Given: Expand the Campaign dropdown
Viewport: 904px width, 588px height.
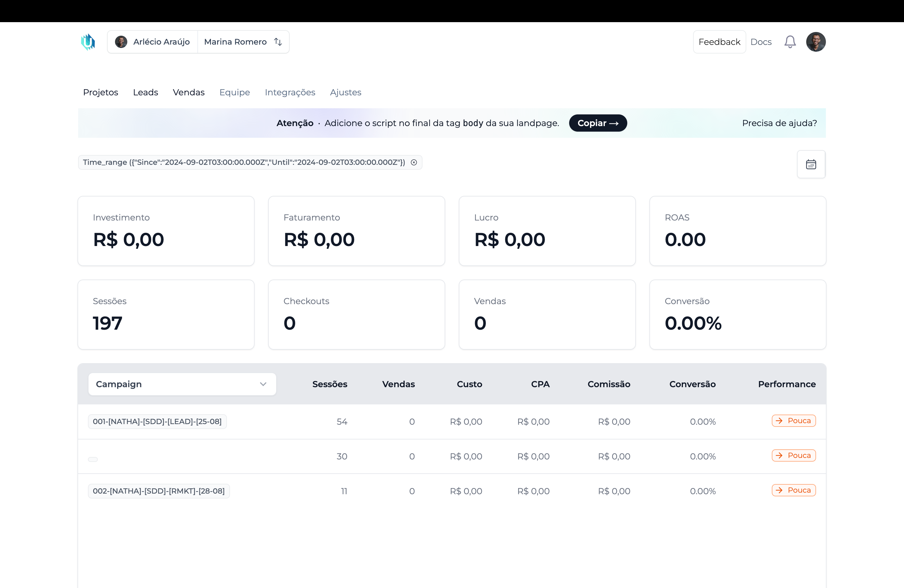Looking at the screenshot, I should 182,384.
